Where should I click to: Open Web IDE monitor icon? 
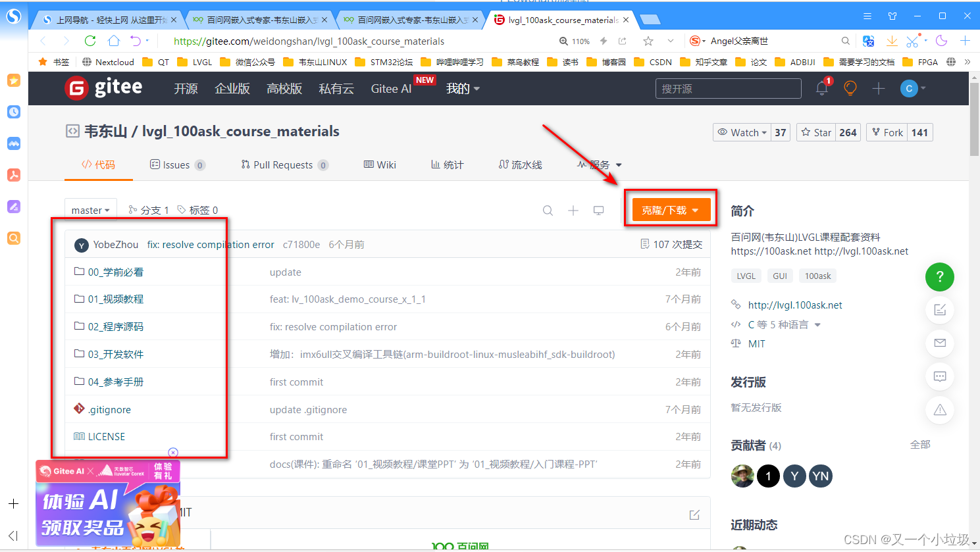598,211
